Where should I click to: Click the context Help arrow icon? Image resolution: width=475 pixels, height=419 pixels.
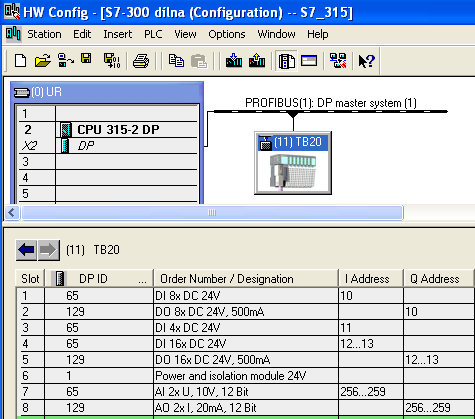(x=367, y=61)
